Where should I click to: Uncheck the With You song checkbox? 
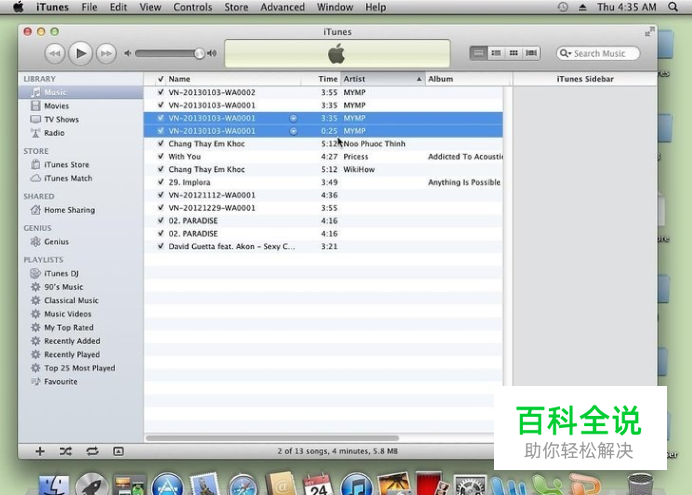[x=161, y=156]
